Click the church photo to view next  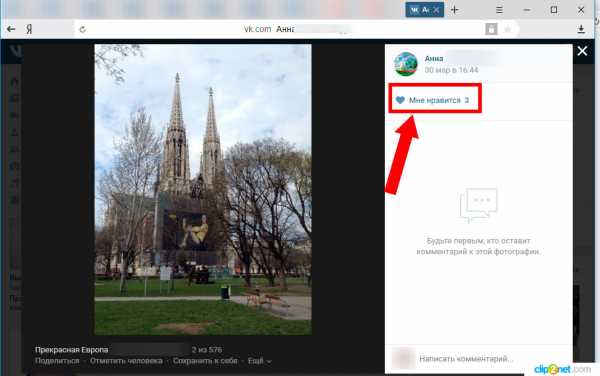coord(203,189)
